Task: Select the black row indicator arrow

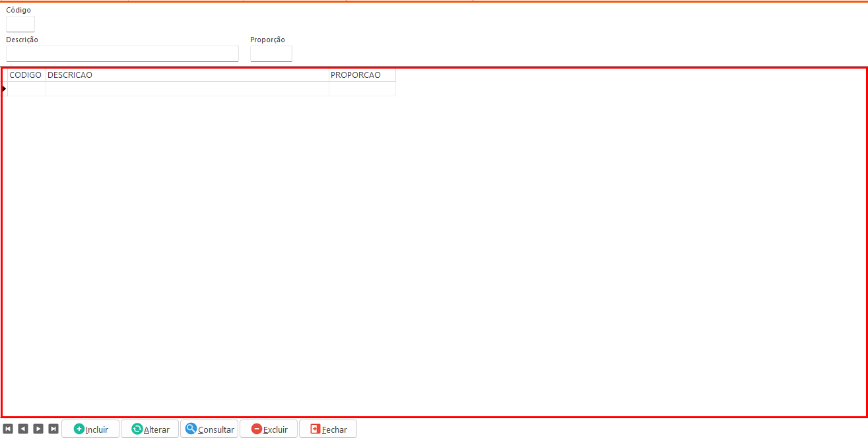Action: click(x=4, y=88)
